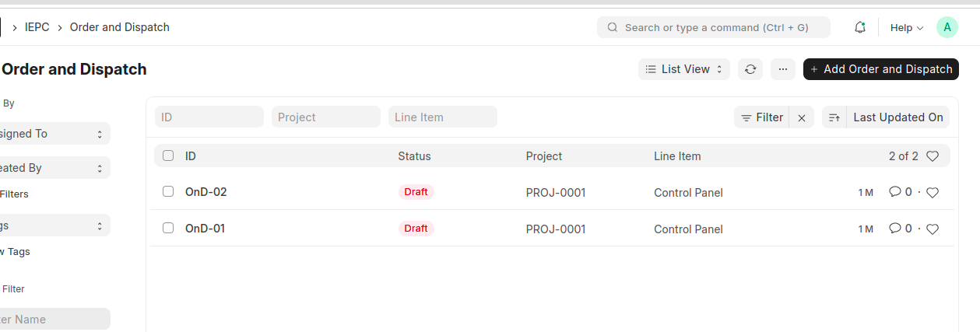Open comments for the OnD-01 row

[900, 229]
